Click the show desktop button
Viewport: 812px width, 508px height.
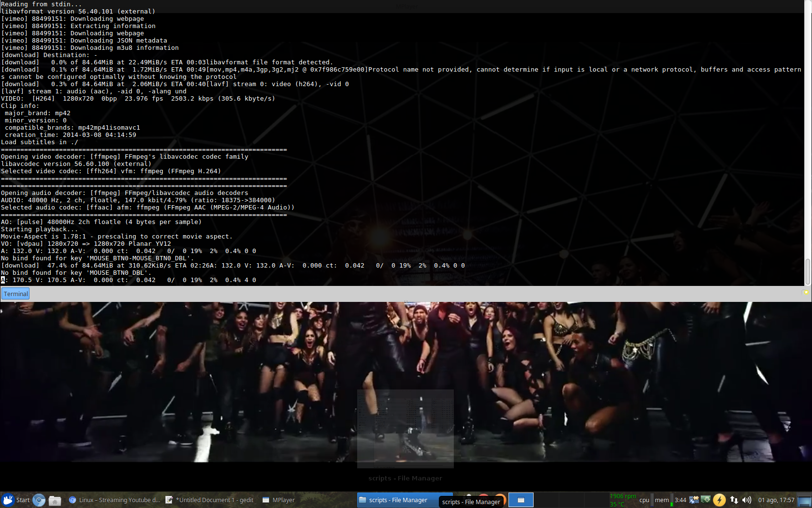(x=804, y=500)
